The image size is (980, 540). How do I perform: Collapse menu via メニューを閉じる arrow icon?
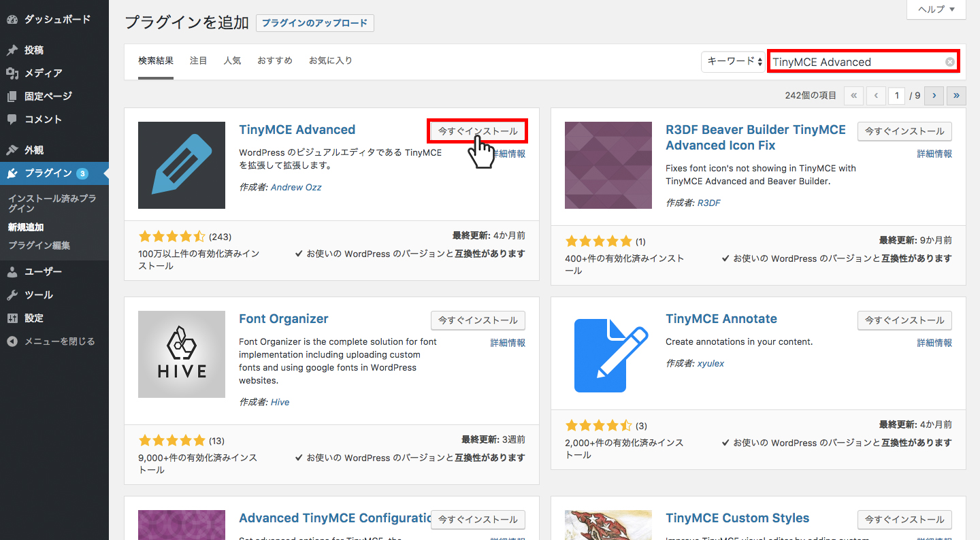[x=12, y=341]
